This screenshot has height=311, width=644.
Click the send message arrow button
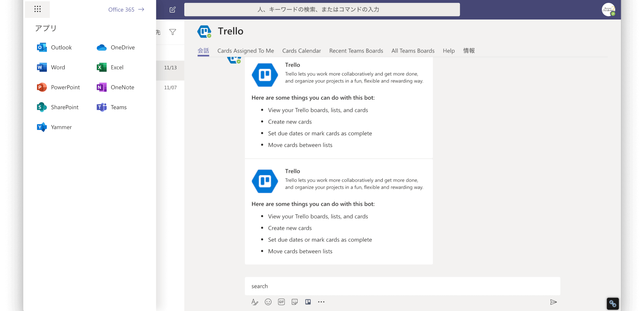(553, 302)
